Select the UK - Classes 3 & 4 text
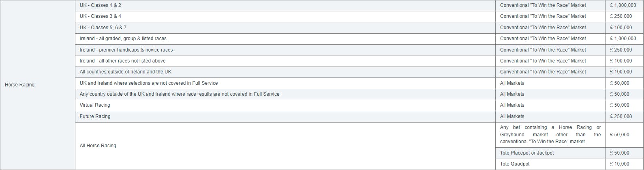This screenshot has height=170, width=644. [100, 16]
